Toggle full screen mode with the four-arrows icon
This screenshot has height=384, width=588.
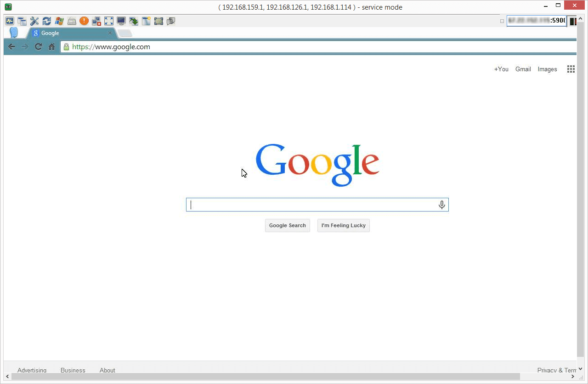tap(109, 21)
